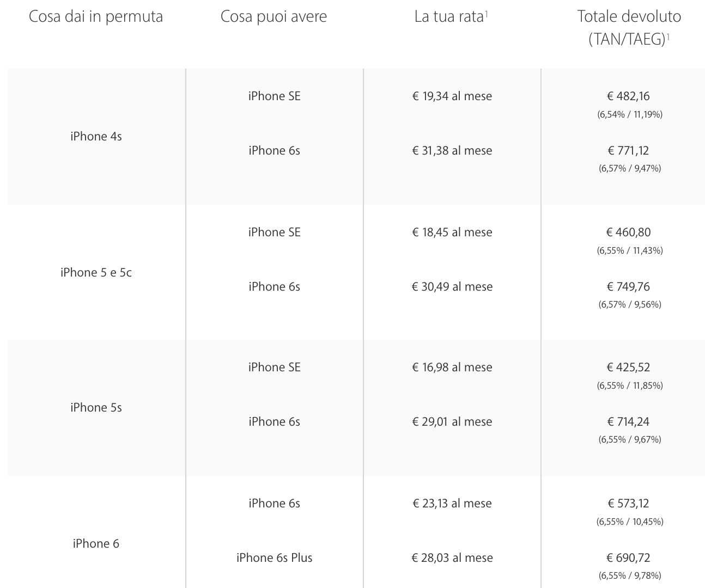
Task: Click the 'Cosa puoi avere' column header
Action: coord(274,17)
